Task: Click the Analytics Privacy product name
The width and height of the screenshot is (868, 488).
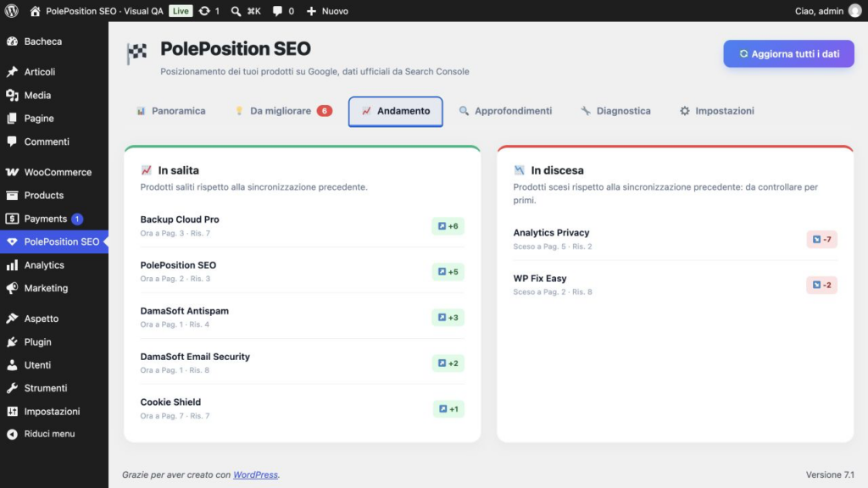Action: coord(551,233)
